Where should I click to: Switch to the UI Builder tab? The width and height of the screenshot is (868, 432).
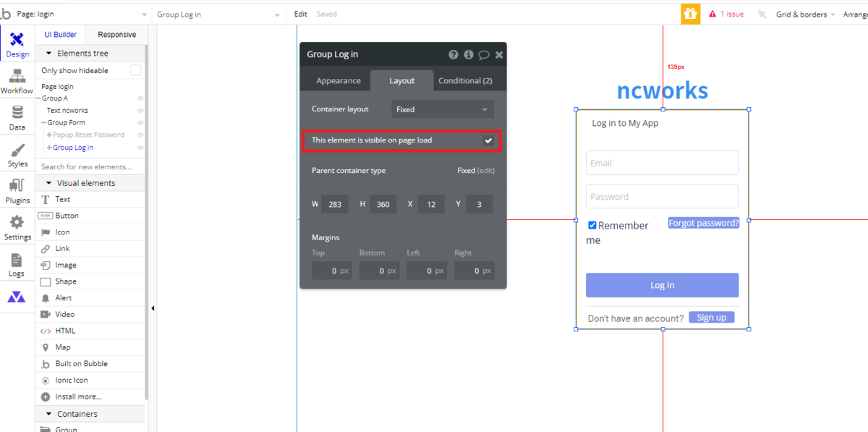pyautogui.click(x=61, y=35)
